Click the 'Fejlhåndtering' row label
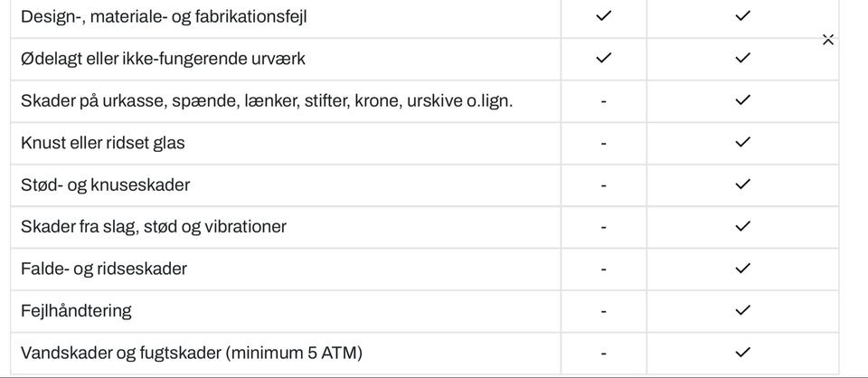 tap(76, 310)
